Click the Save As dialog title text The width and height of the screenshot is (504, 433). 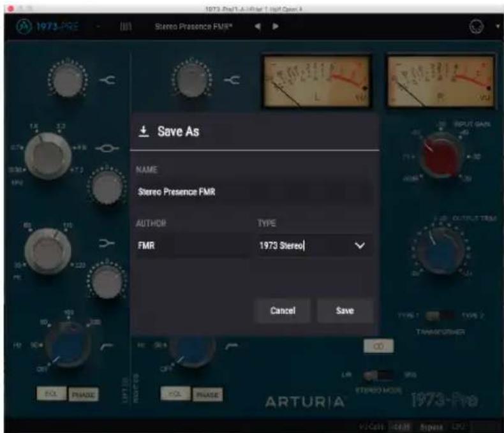click(x=179, y=131)
